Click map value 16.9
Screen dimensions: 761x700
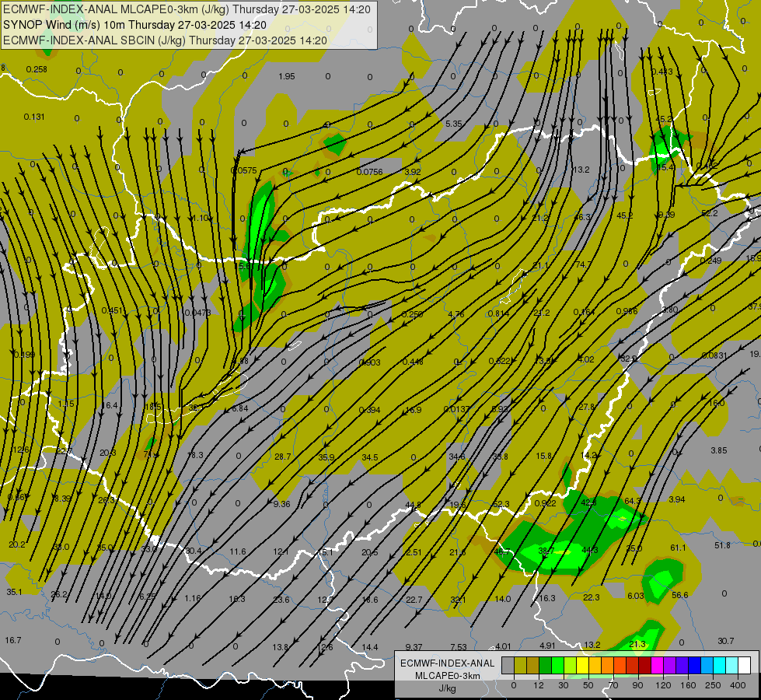[x=413, y=410]
